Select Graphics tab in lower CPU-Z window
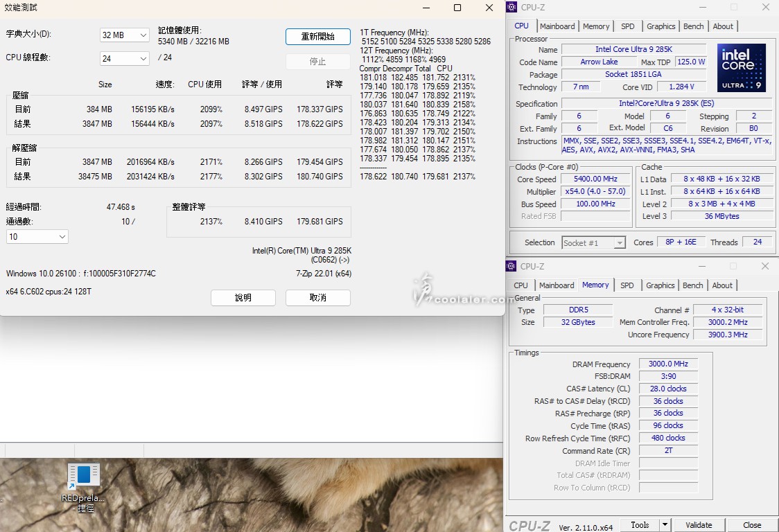 click(x=660, y=285)
